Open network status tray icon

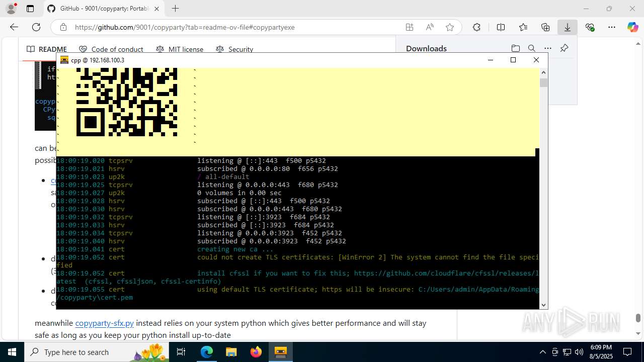[x=567, y=352]
